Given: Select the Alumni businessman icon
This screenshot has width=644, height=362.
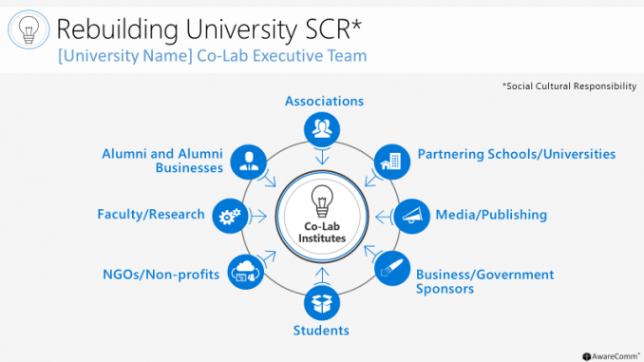Looking at the screenshot, I should [x=249, y=162].
